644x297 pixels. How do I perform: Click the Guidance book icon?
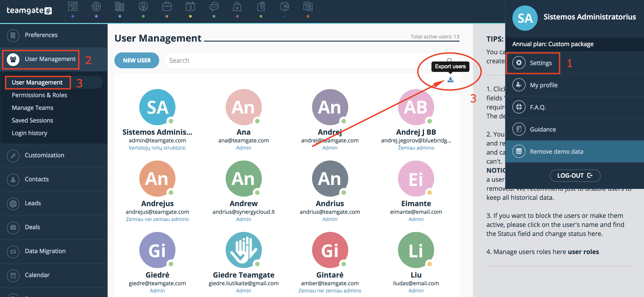pos(519,129)
